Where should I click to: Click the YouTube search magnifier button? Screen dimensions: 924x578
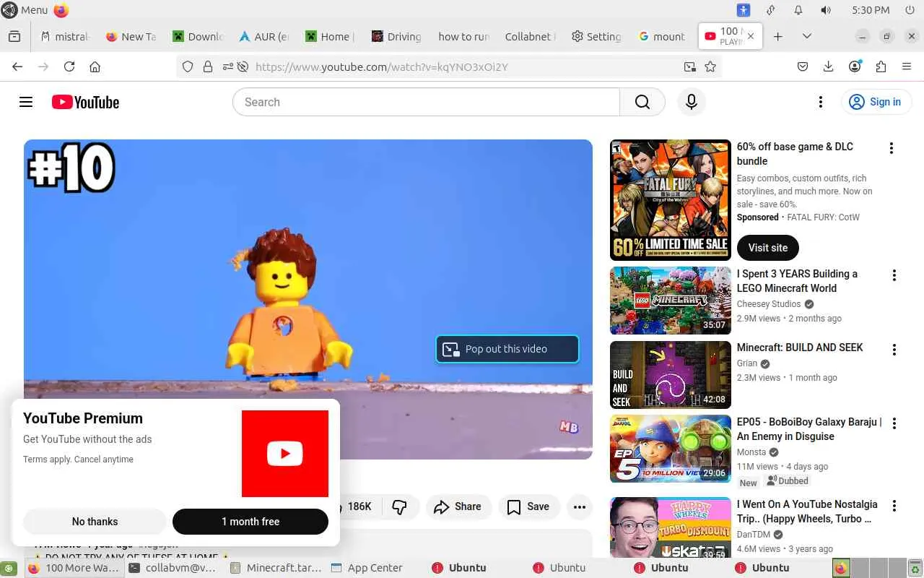(642, 102)
